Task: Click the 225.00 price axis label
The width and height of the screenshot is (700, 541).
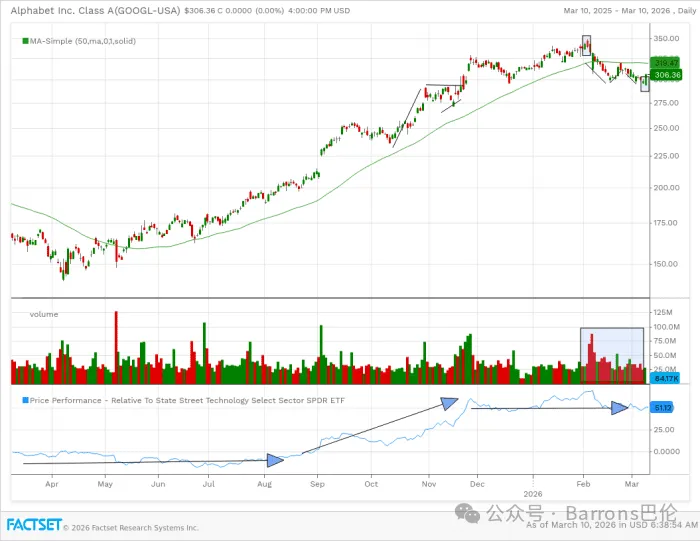Action: 667,156
